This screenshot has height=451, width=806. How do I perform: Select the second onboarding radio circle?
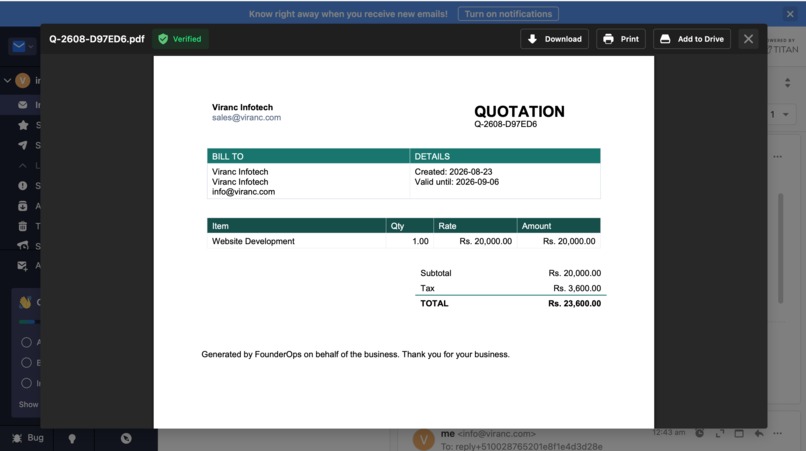26,363
